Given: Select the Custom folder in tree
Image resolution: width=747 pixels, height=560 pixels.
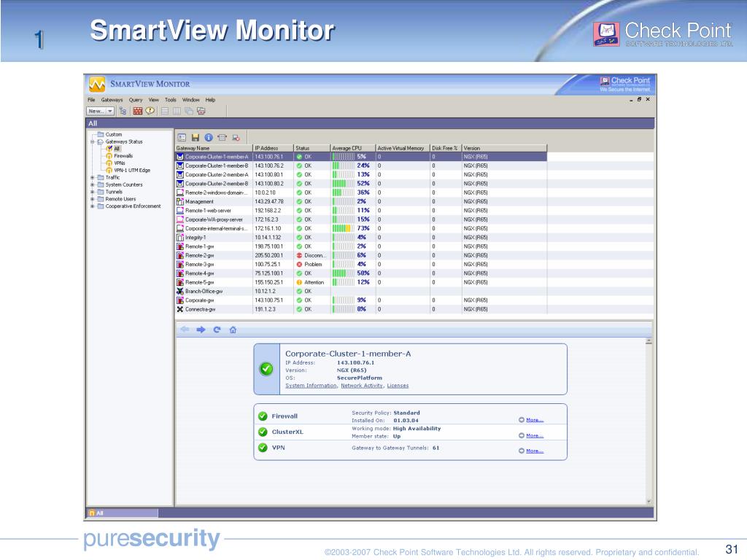Looking at the screenshot, I should click(113, 135).
